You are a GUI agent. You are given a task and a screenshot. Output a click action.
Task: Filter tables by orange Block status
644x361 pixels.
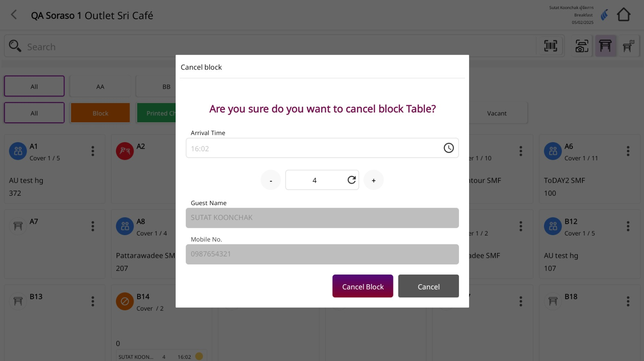(x=100, y=113)
